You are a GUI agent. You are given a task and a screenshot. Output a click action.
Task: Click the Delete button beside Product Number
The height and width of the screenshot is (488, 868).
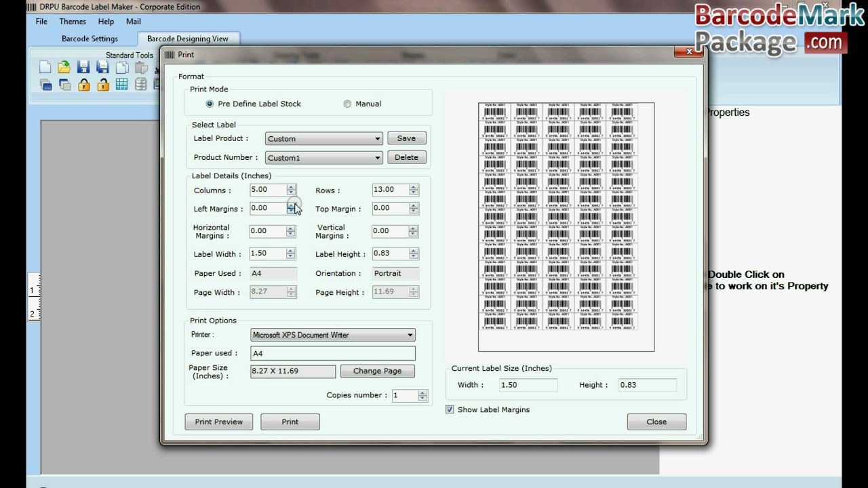tap(406, 157)
